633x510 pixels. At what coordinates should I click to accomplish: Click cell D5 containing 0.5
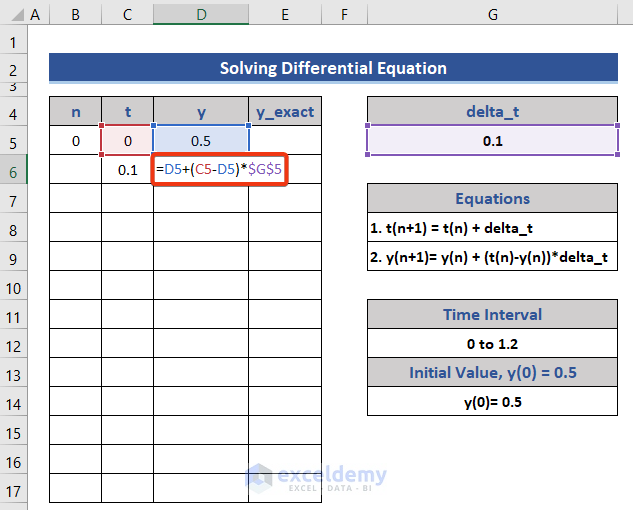[201, 141]
